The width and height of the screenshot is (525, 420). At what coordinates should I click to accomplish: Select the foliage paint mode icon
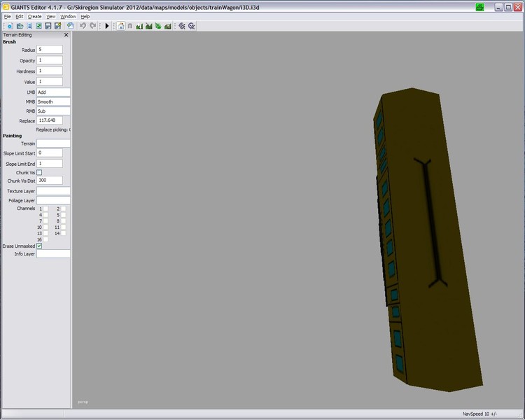pos(158,26)
